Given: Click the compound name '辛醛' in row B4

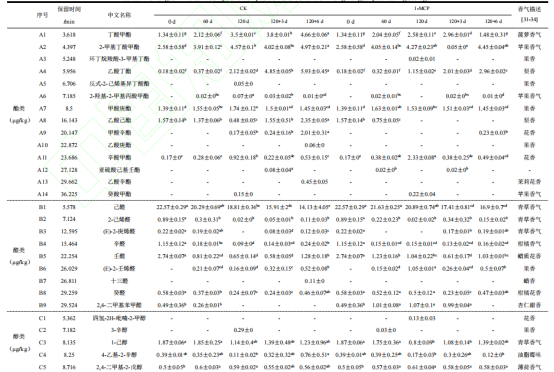Looking at the screenshot, I should [x=119, y=244].
